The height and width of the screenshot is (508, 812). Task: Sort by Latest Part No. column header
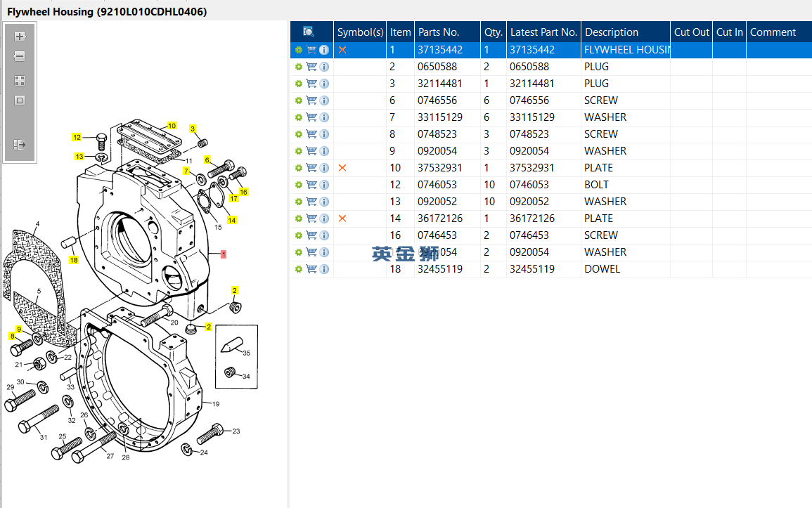pyautogui.click(x=543, y=32)
